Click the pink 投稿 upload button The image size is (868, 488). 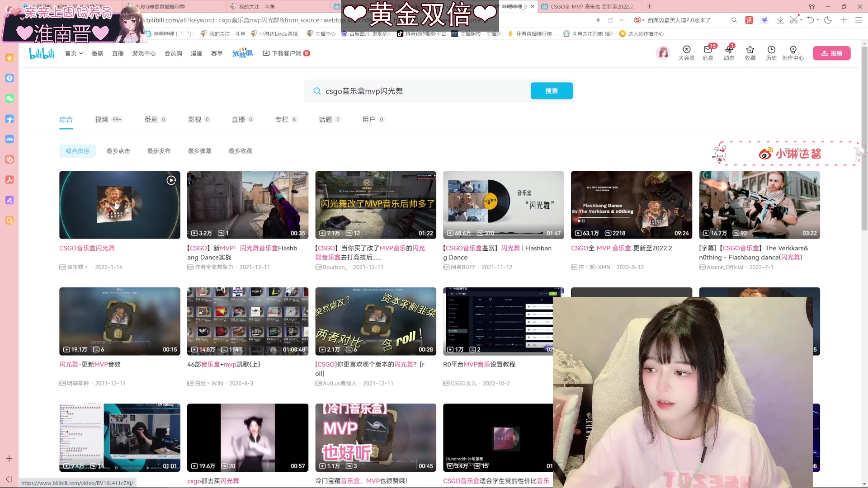(x=831, y=53)
